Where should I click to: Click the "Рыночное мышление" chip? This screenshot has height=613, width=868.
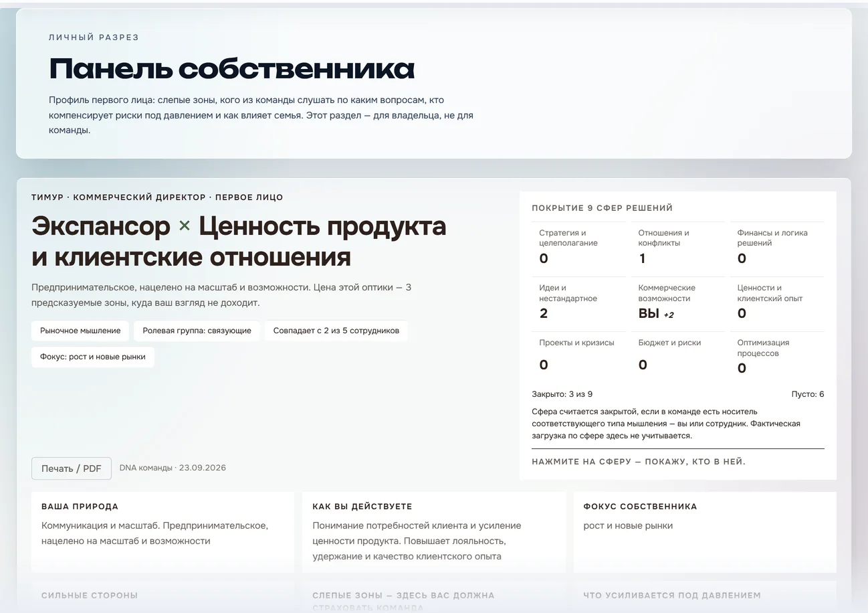coord(80,331)
